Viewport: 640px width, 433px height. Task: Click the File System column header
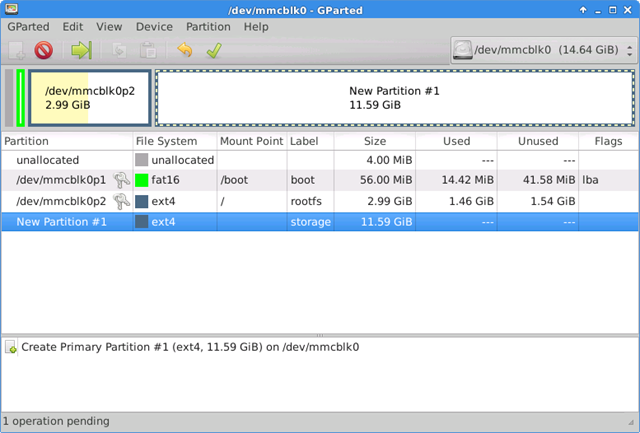[x=175, y=141]
